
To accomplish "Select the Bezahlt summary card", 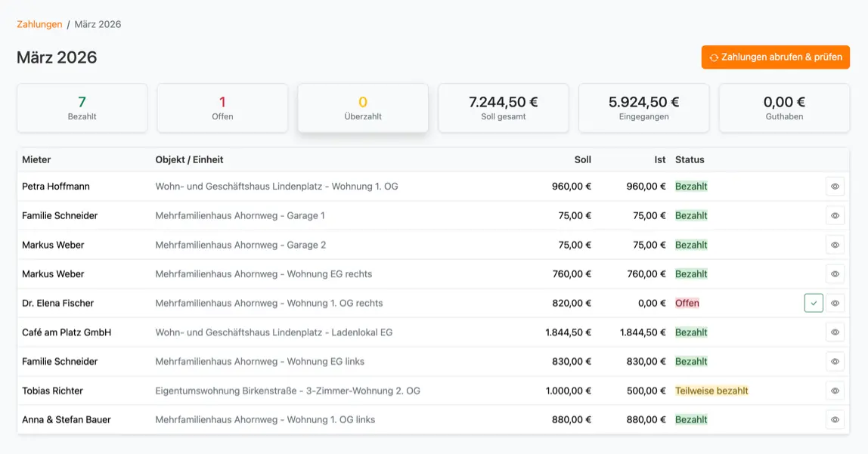I will tap(82, 108).
